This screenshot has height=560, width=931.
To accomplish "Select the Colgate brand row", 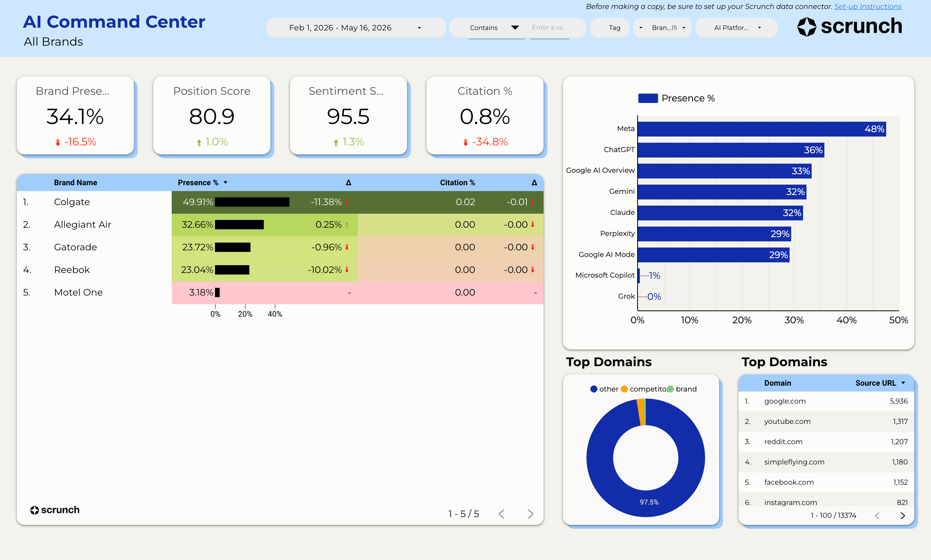I will coord(280,202).
